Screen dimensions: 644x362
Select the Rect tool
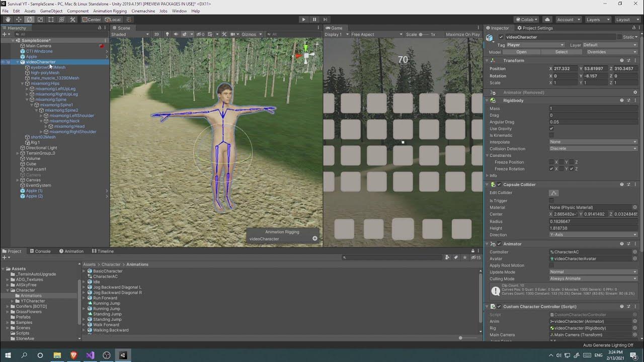tap(51, 20)
